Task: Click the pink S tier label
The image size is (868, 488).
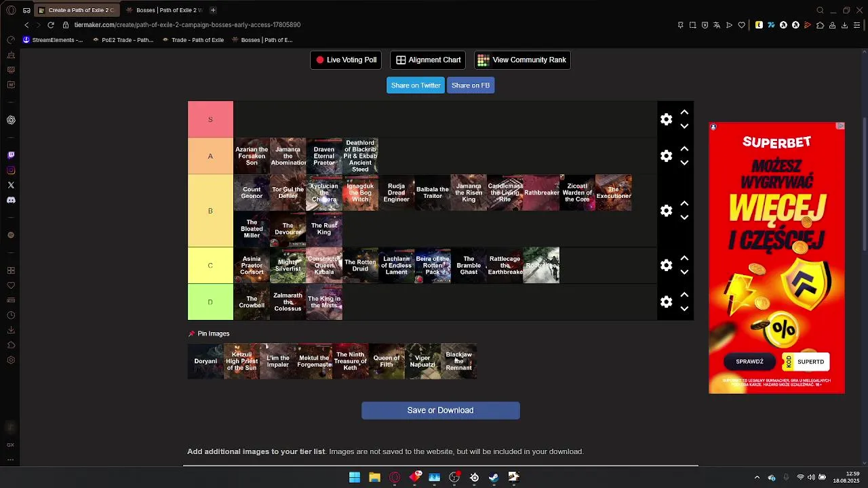Action: click(x=210, y=119)
